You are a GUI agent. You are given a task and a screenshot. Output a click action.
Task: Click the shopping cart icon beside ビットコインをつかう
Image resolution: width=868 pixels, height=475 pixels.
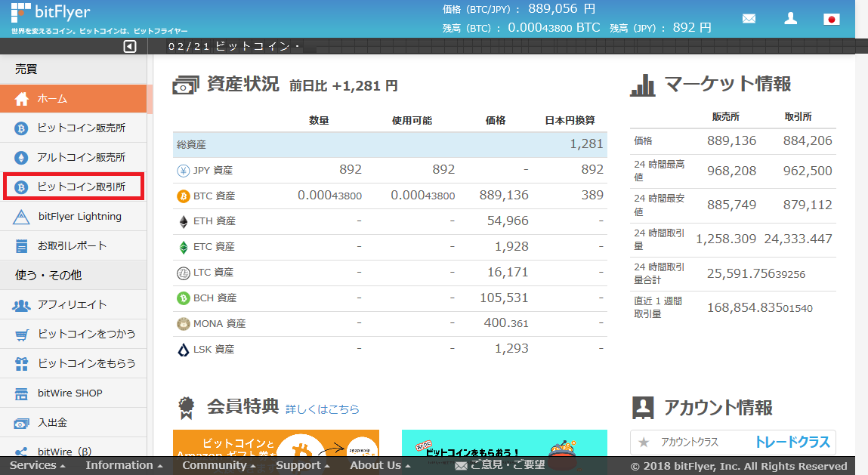click(22, 335)
